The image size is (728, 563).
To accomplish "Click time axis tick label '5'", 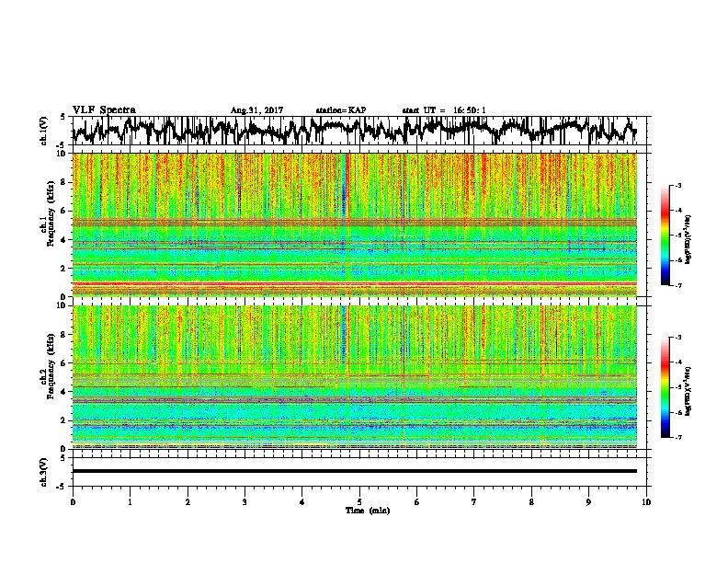I will 359,502.
